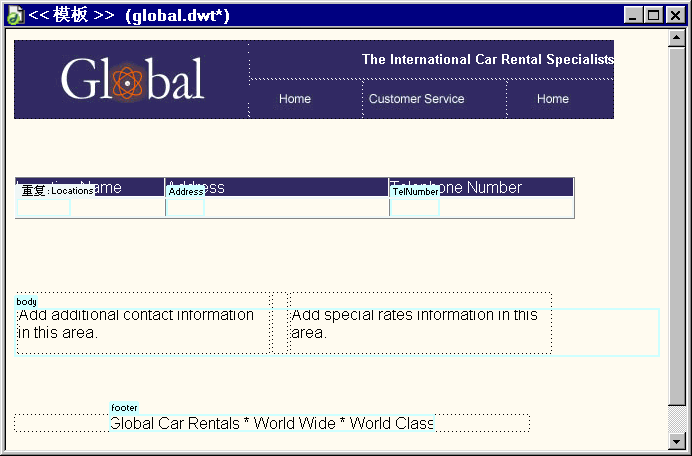The height and width of the screenshot is (456, 692).
Task: Minimize the global.dwt window
Action: click(x=633, y=15)
